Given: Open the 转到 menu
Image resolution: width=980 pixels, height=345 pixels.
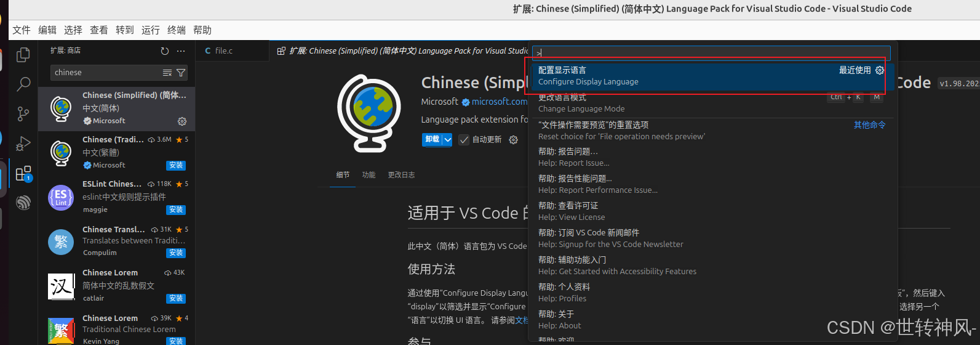Looking at the screenshot, I should [x=125, y=30].
